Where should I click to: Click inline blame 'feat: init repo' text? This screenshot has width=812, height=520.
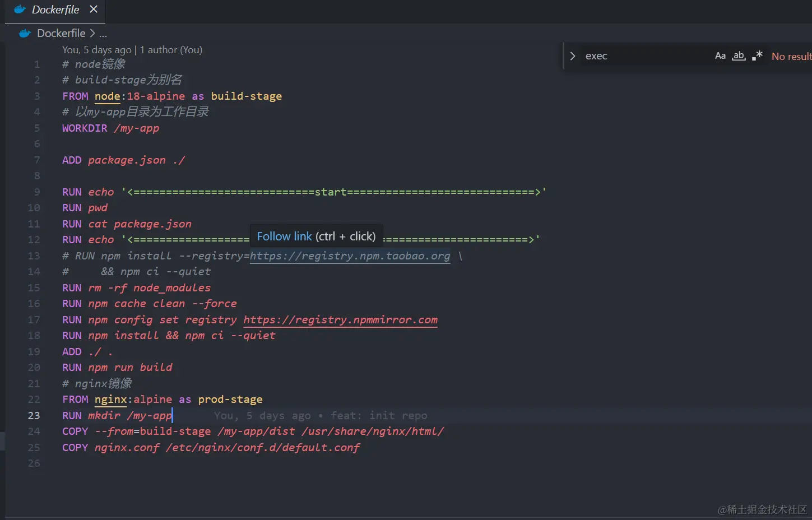pyautogui.click(x=379, y=416)
